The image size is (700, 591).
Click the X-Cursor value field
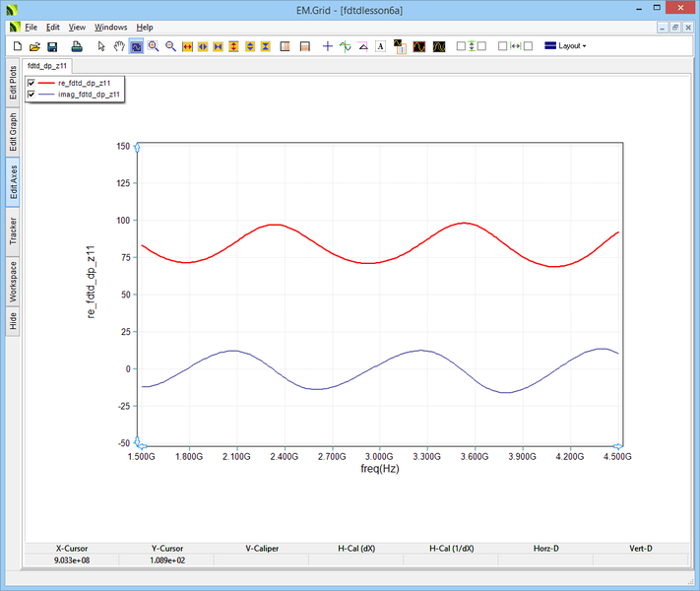tap(72, 559)
